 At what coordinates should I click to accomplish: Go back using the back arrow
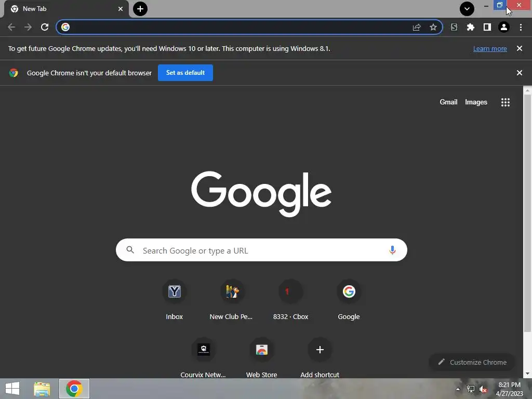pyautogui.click(x=11, y=27)
